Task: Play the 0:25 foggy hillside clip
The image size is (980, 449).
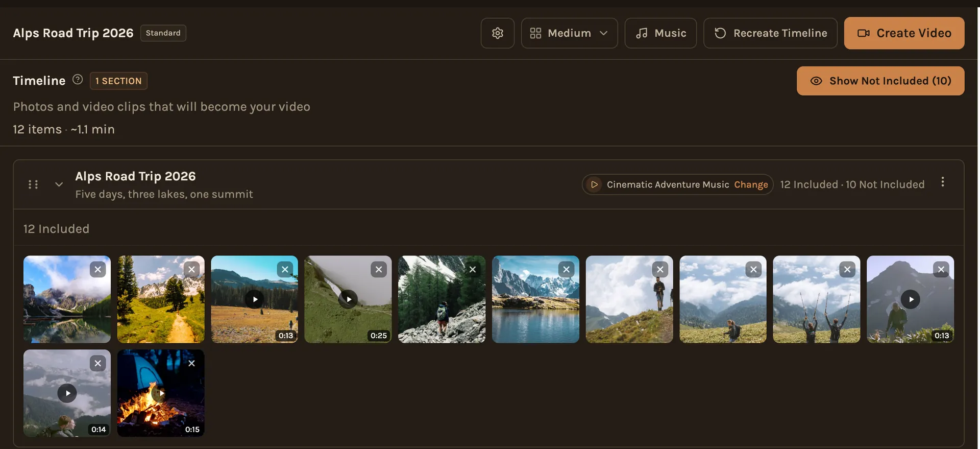Action: pyautogui.click(x=349, y=299)
